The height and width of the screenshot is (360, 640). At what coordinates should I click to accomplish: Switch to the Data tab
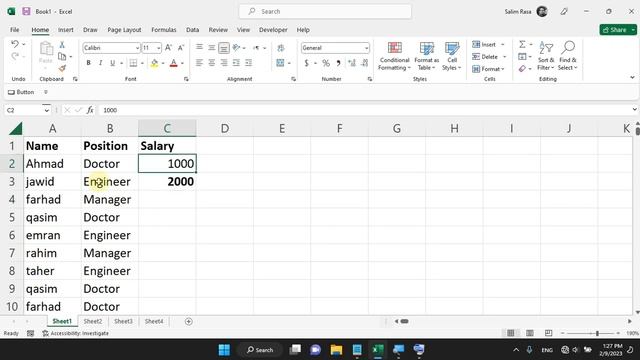coord(192,30)
